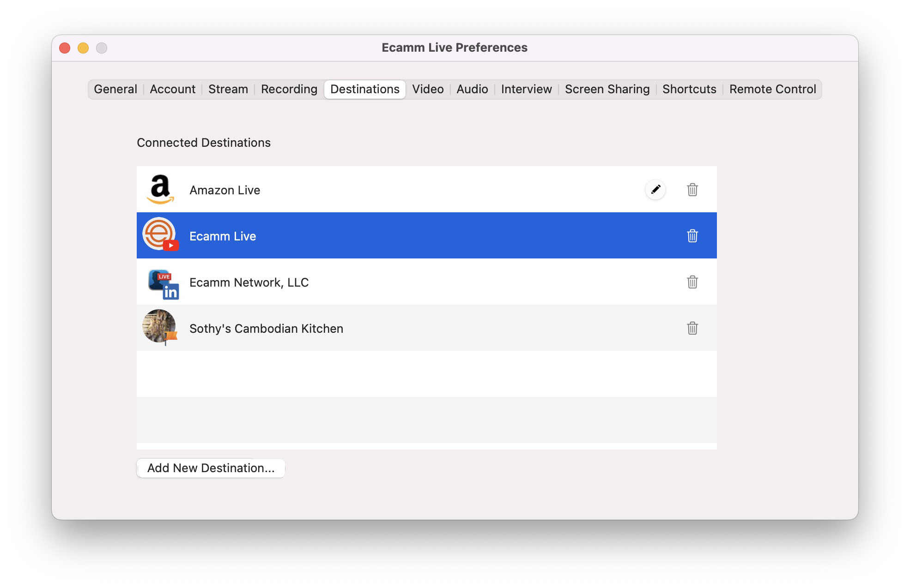910x588 pixels.
Task: Go to the Recording tab
Action: 289,89
